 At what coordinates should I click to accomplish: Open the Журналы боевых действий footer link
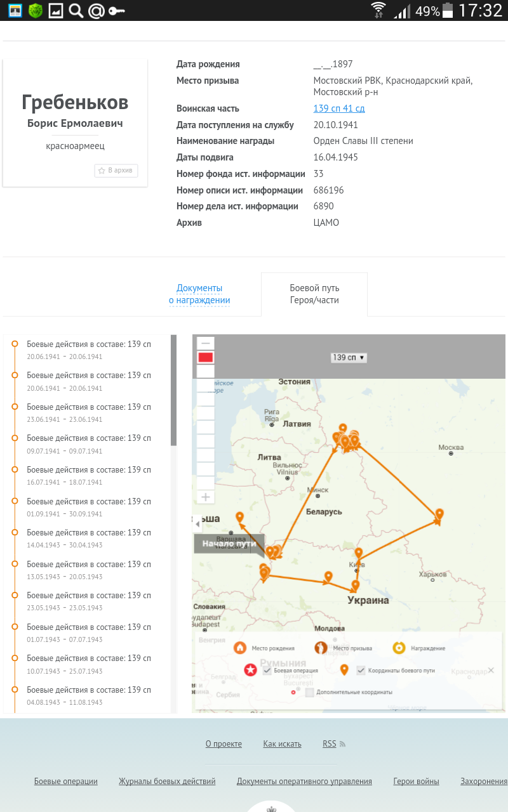tap(167, 782)
